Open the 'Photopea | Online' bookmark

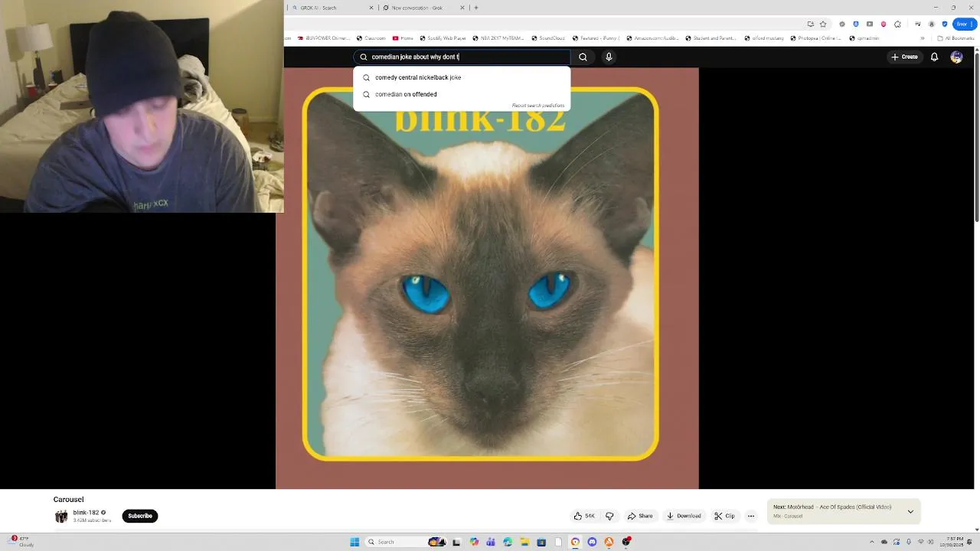(x=815, y=38)
